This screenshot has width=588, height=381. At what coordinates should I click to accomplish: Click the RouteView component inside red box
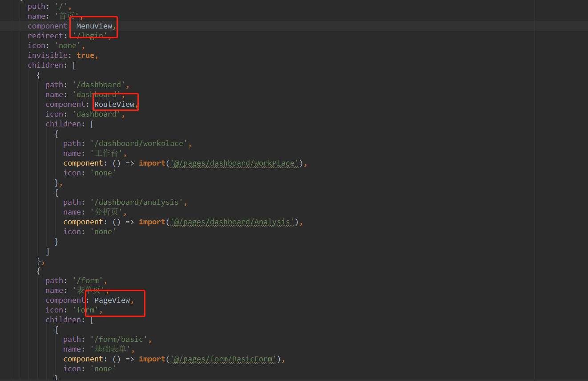[116, 104]
